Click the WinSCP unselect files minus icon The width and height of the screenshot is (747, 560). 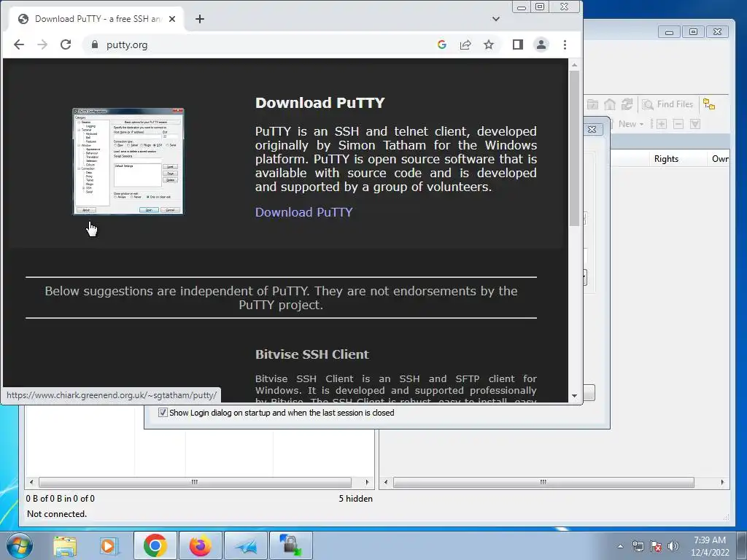pos(678,124)
